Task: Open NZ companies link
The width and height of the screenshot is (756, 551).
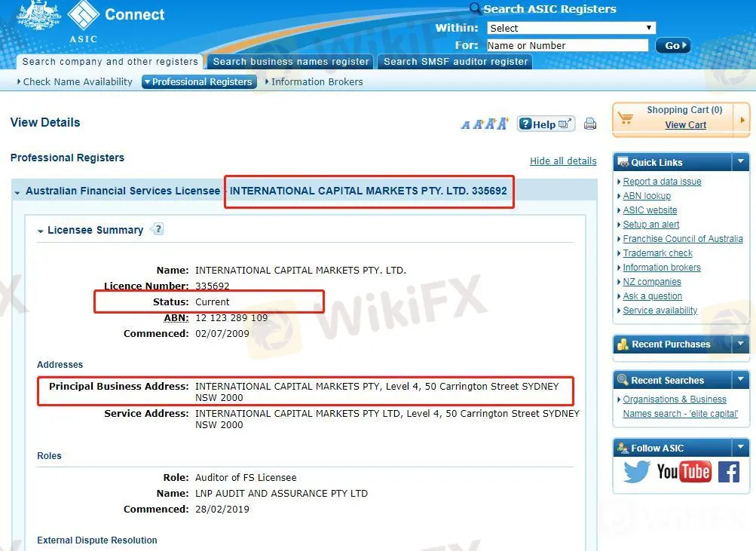Action: click(x=652, y=281)
